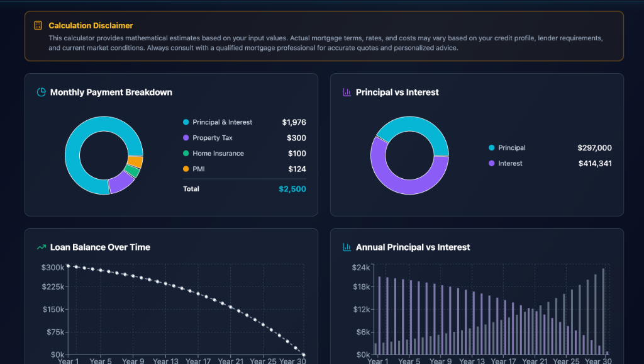Click the Principal & Interest legend label
The width and height of the screenshot is (644, 364).
click(222, 122)
